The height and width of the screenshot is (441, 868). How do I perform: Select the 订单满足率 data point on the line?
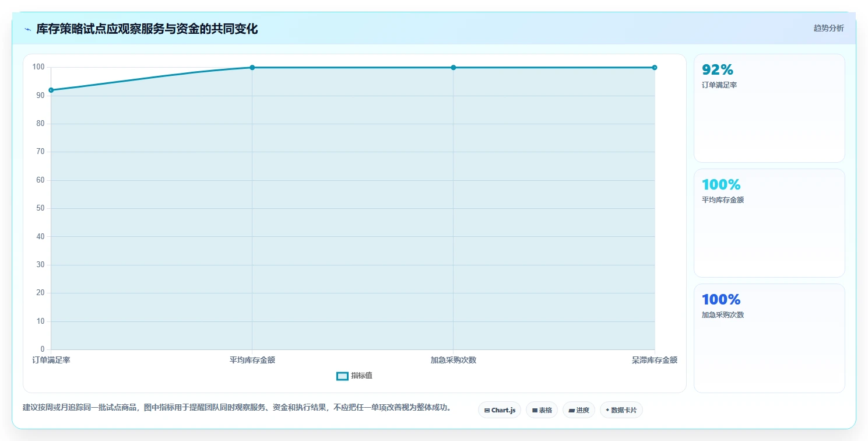[x=51, y=90]
